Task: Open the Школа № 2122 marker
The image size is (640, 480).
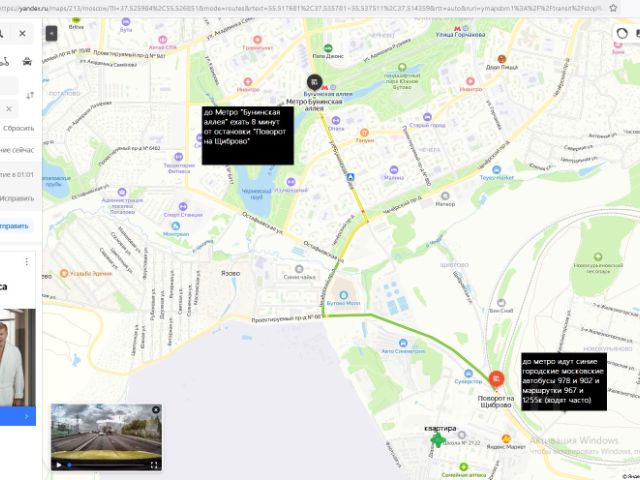Action: pyautogui.click(x=462, y=435)
